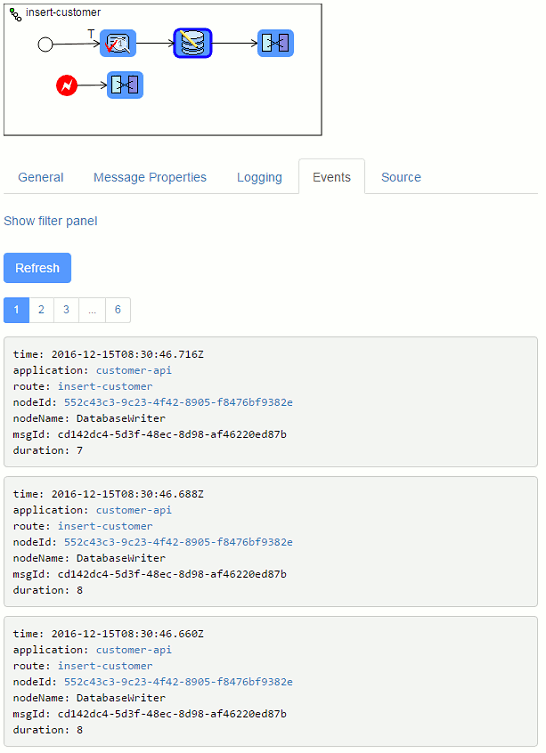Open customer-api application link in first event

click(x=133, y=370)
